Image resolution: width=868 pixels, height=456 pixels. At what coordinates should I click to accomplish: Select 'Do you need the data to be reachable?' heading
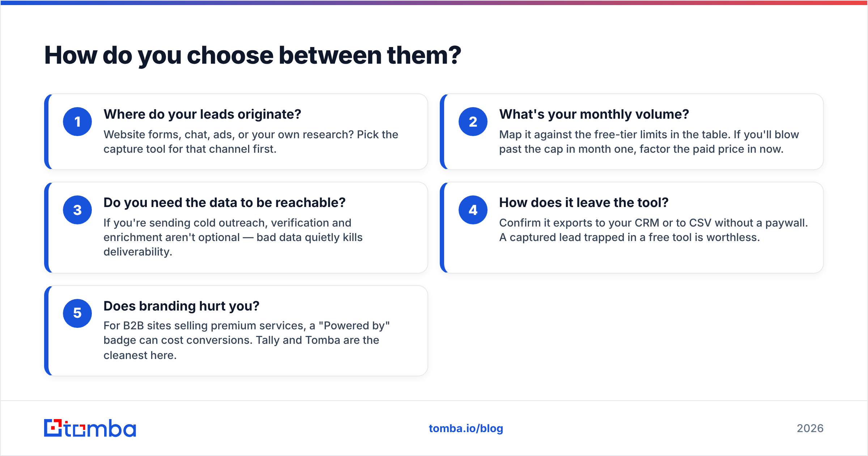coord(225,203)
